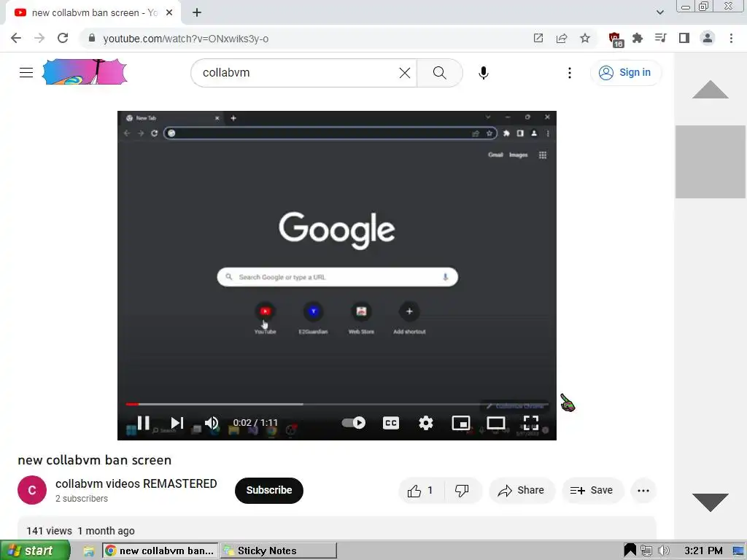Open Chrome's three-dot menu
Image resolution: width=747 pixels, height=560 pixels.
pos(731,38)
